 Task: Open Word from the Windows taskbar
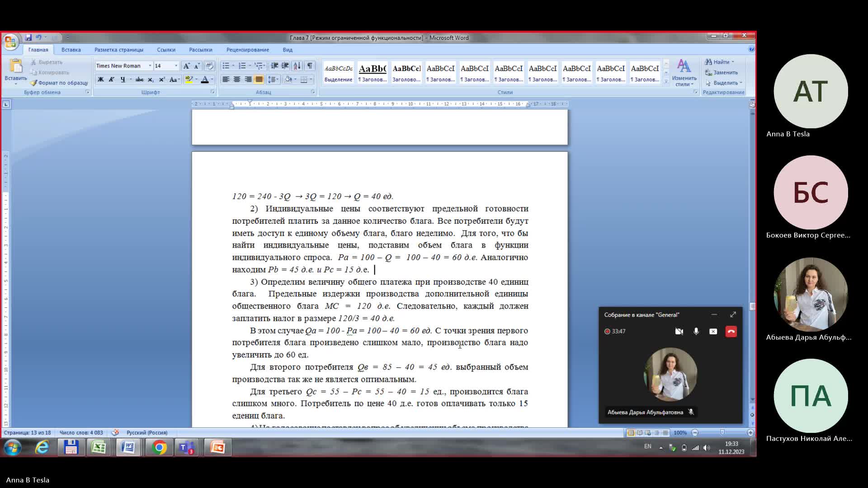(128, 448)
